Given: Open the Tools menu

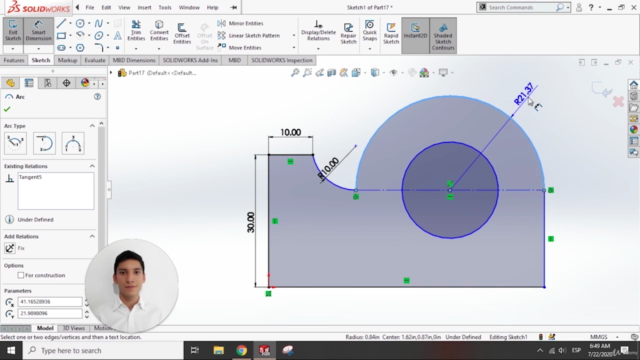Looking at the screenshot, I should pyautogui.click(x=165, y=7).
